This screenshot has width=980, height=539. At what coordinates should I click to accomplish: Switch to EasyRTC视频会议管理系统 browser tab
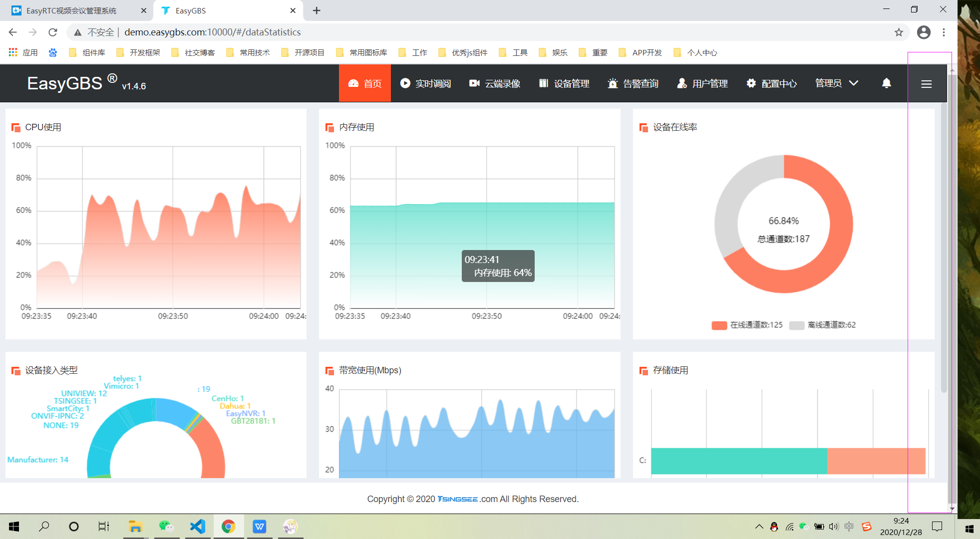71,10
